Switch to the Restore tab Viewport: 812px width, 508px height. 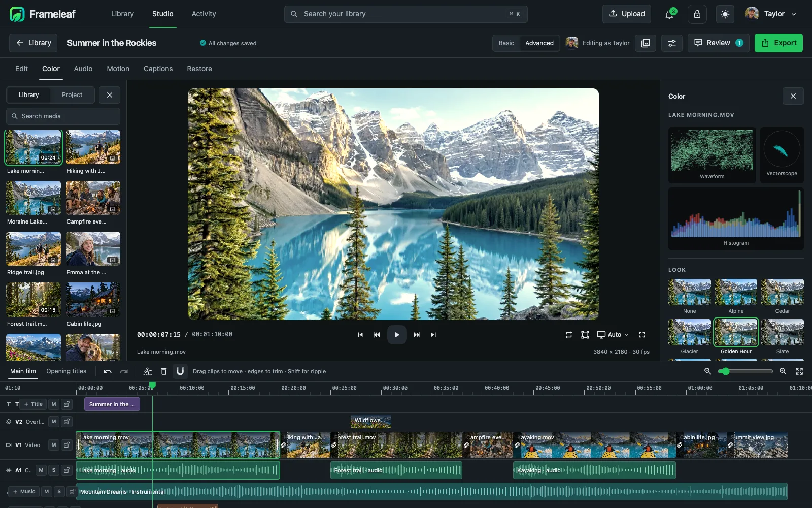[199, 69]
